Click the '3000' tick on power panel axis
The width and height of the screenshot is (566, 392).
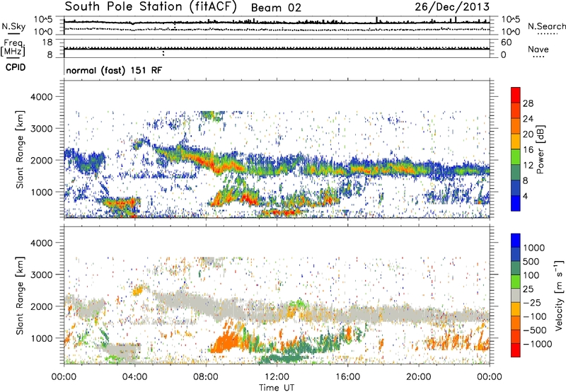(x=42, y=129)
